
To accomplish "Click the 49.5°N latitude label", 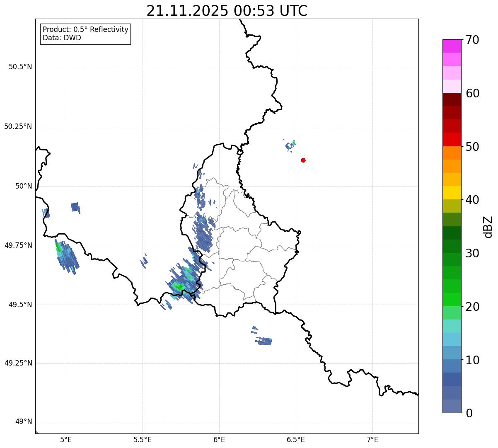I will coord(20,305).
